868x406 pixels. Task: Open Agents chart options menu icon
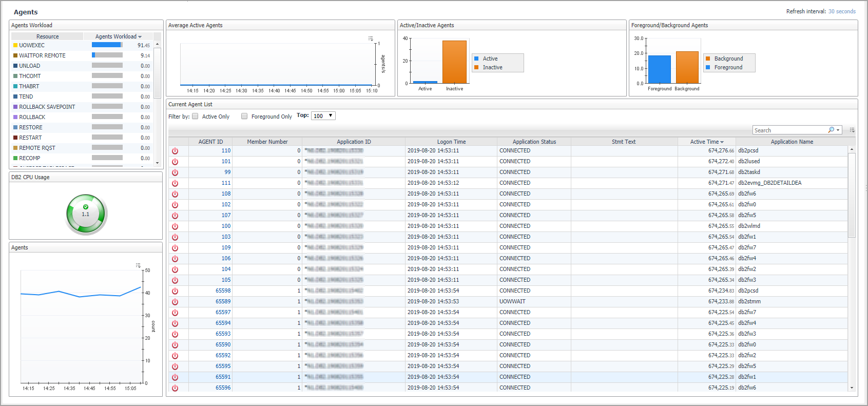[138, 265]
